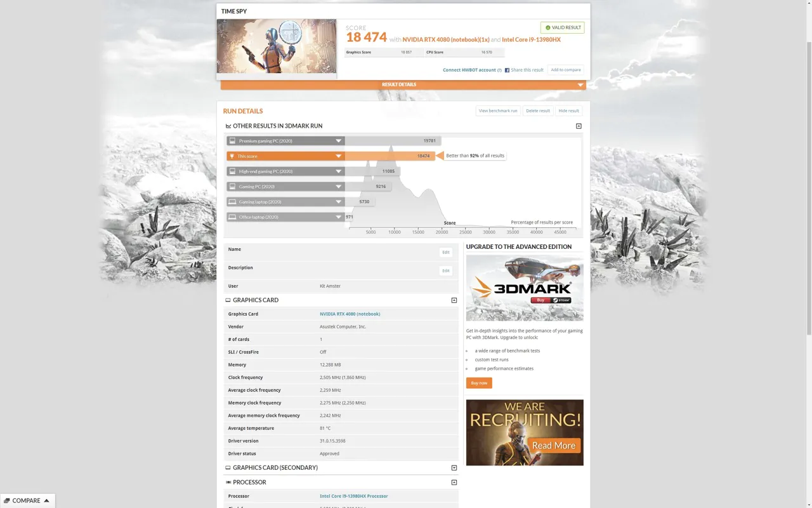Expand the Office laptop (2020) dropdown arrow

(339, 217)
